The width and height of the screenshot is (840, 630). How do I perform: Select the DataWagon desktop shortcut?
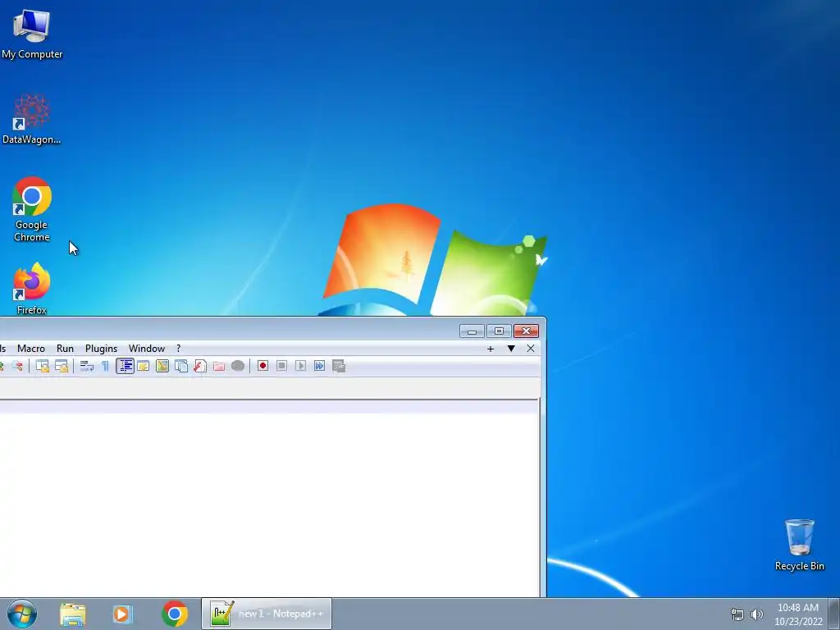click(x=32, y=119)
